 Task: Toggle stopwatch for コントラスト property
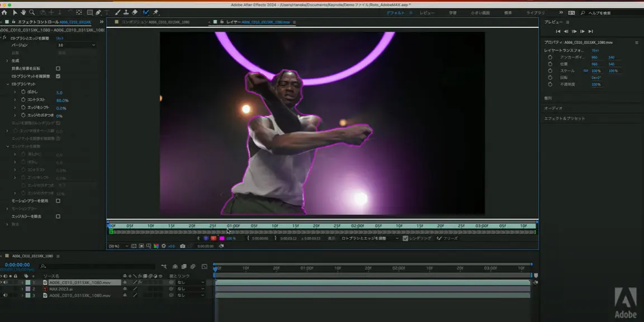[x=23, y=100]
